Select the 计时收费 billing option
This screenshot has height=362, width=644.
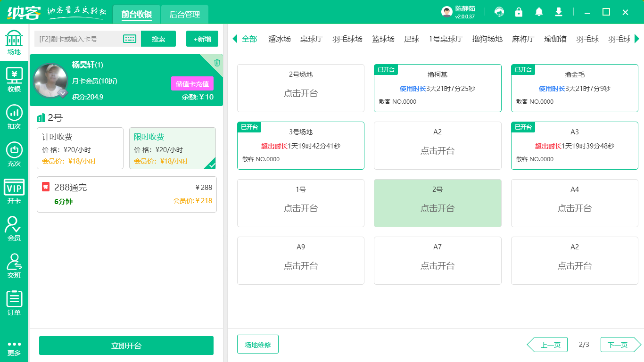pos(80,148)
